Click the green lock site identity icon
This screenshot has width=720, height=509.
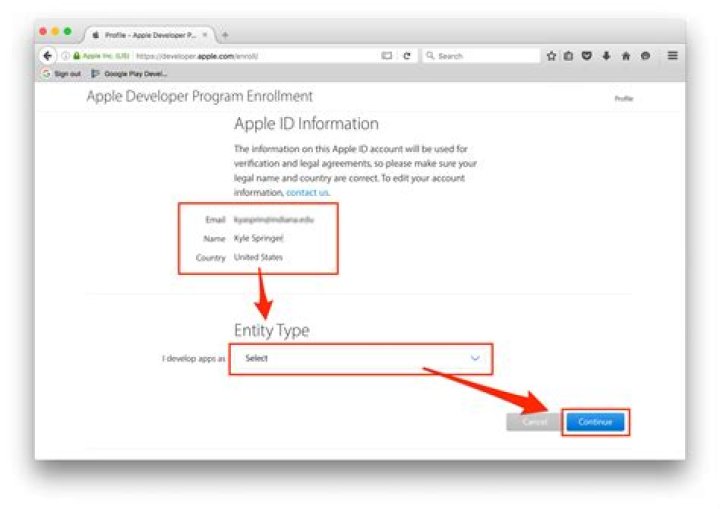click(74, 56)
